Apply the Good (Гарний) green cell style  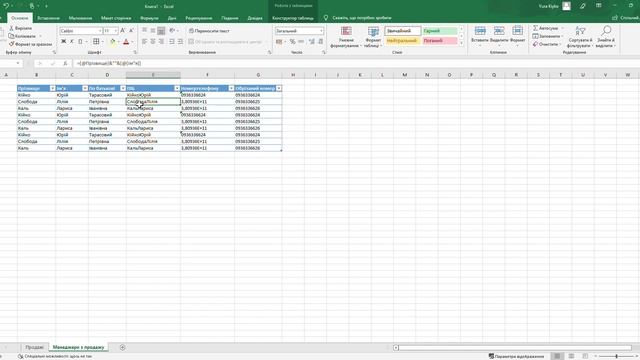tap(440, 31)
